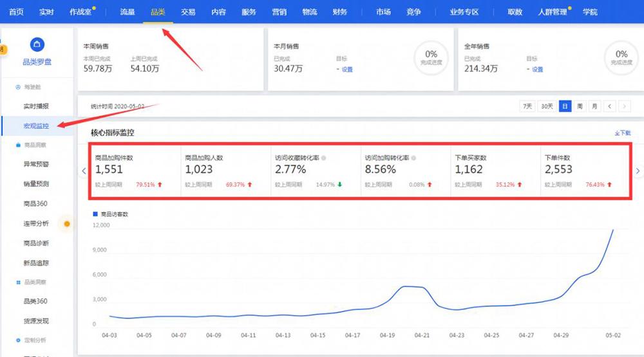
Task: Open 商品360 in the sidebar
Action: [35, 204]
